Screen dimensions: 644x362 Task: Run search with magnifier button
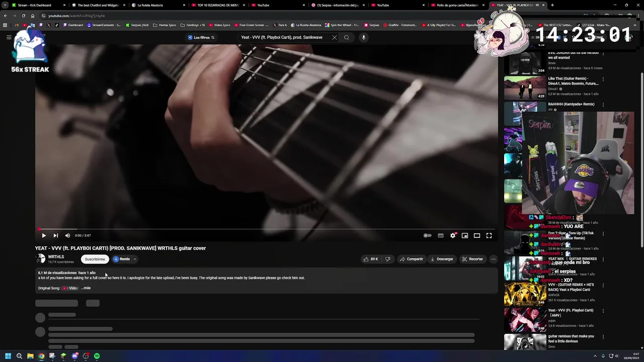[x=346, y=37]
